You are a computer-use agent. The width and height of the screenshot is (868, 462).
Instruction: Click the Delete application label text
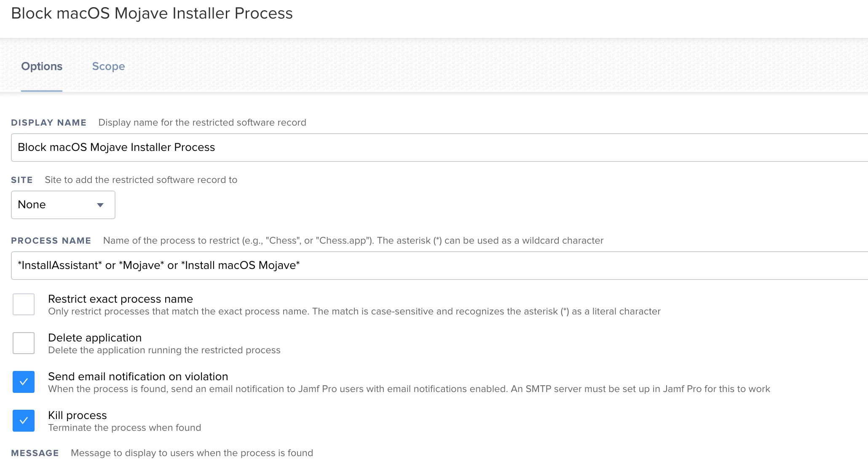95,338
